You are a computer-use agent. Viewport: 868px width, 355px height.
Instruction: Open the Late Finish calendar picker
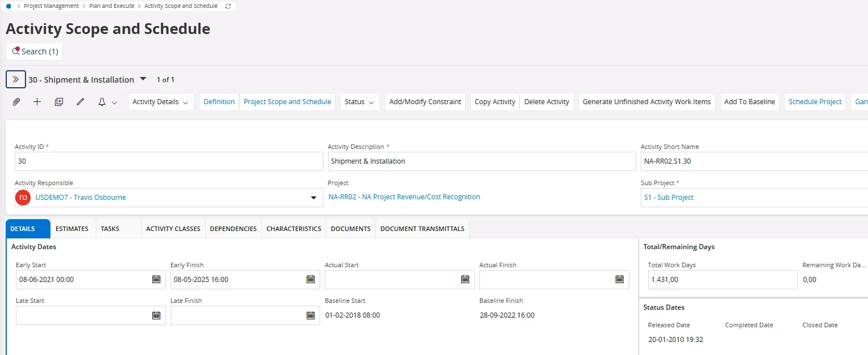310,315
